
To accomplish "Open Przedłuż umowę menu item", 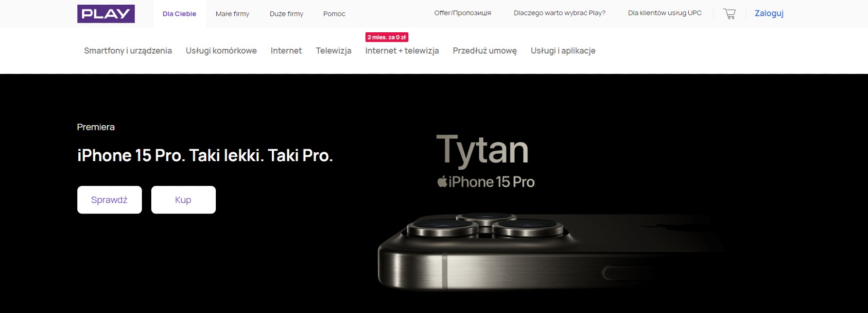I will point(485,51).
